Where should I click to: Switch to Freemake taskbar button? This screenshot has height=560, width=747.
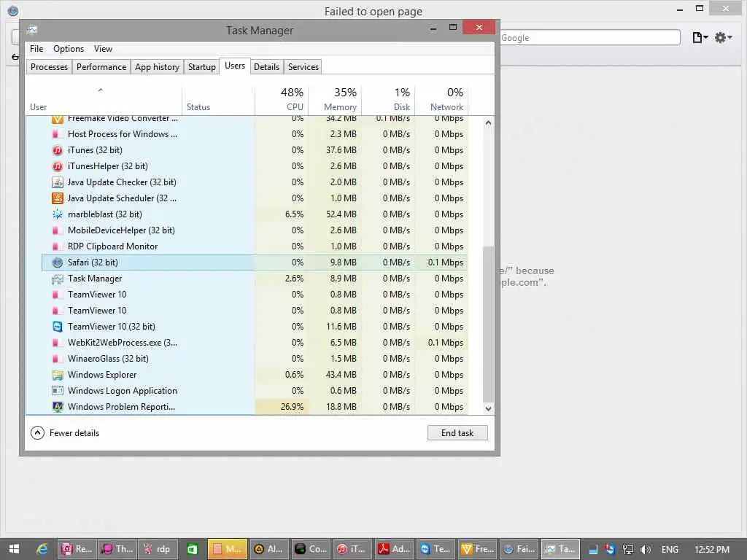[x=478, y=549]
